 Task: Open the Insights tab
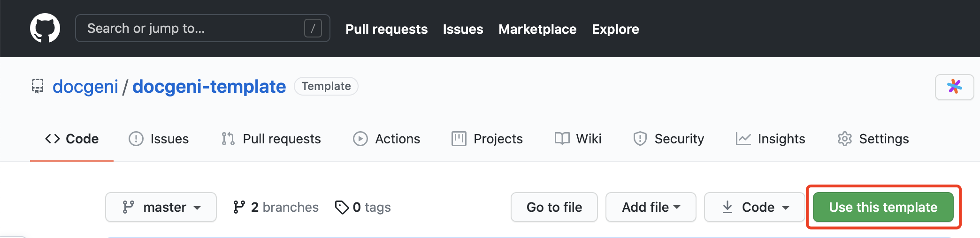point(770,139)
